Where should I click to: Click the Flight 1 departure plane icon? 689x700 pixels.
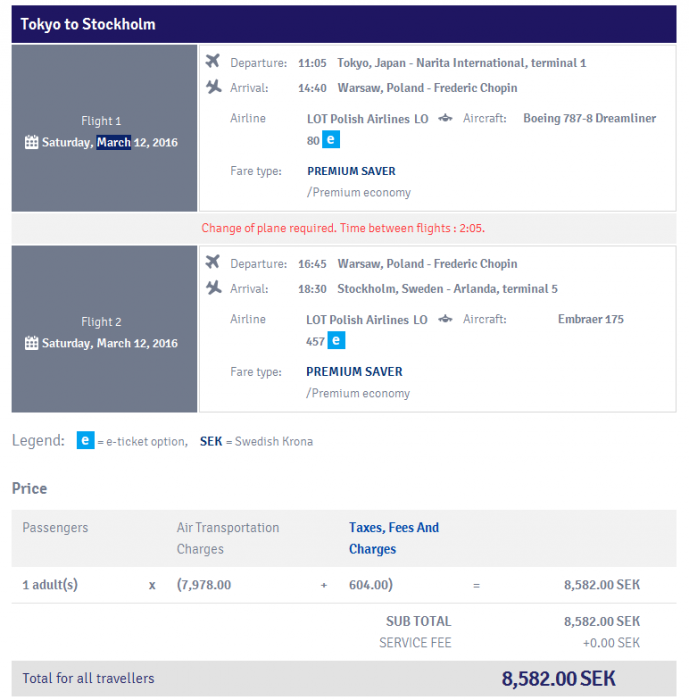pyautogui.click(x=212, y=62)
